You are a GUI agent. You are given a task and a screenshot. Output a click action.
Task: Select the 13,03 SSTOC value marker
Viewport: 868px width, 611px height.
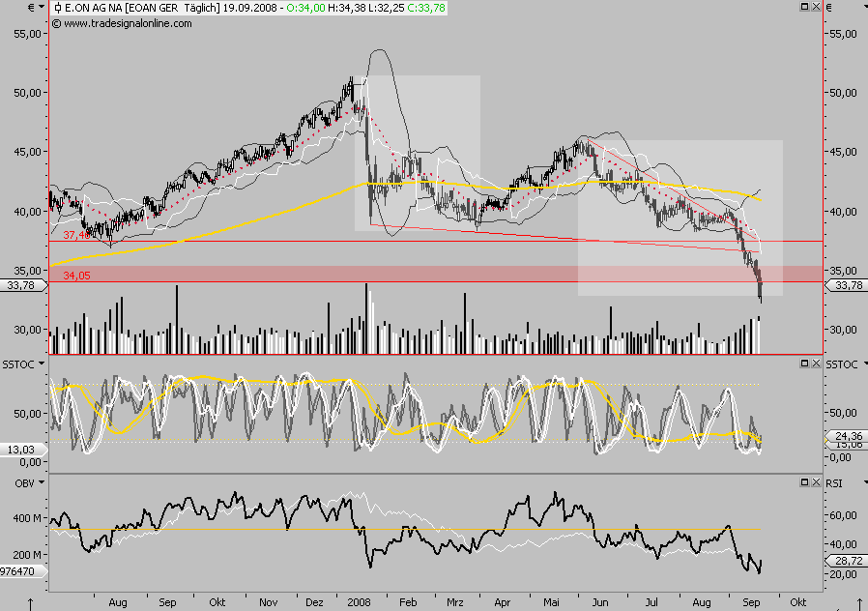pos(22,450)
